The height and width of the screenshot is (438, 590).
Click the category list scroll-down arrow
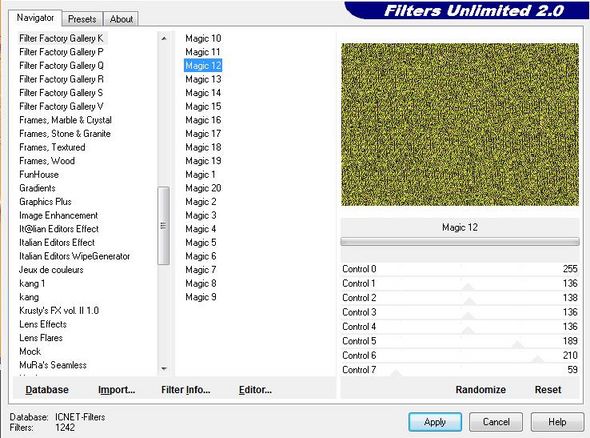coord(164,368)
